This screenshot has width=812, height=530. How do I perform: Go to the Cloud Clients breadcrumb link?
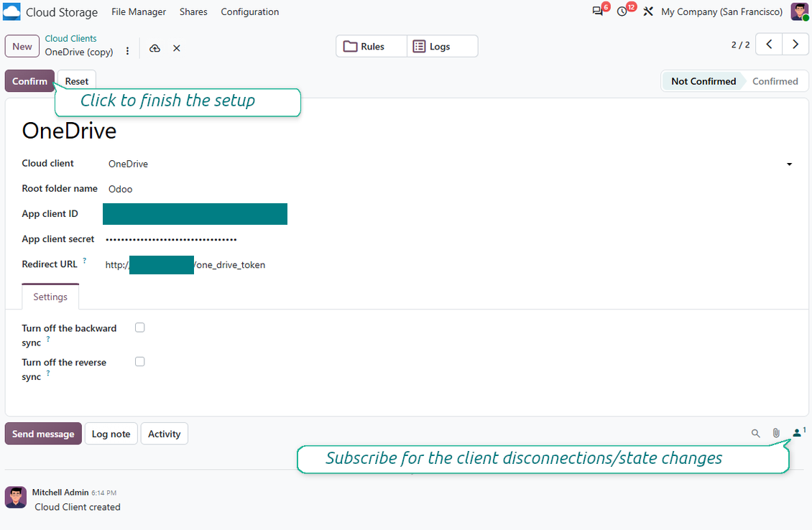point(70,38)
